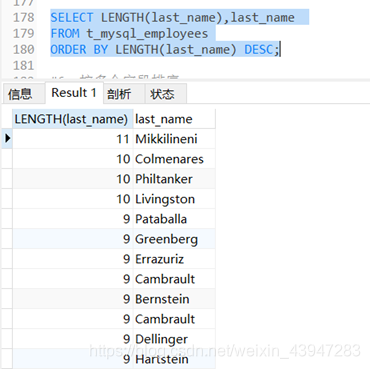Click the Colmenares cell
This screenshot has width=370, height=369.
coord(174,159)
